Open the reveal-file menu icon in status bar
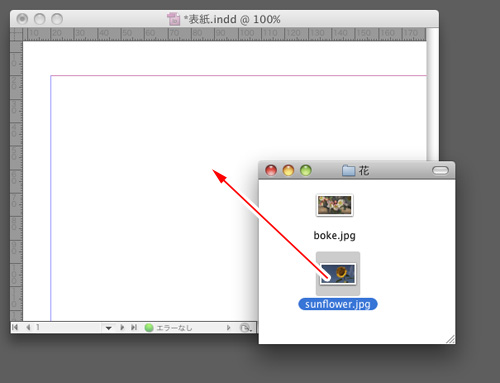Image resolution: width=500 pixels, height=383 pixels. (246, 328)
